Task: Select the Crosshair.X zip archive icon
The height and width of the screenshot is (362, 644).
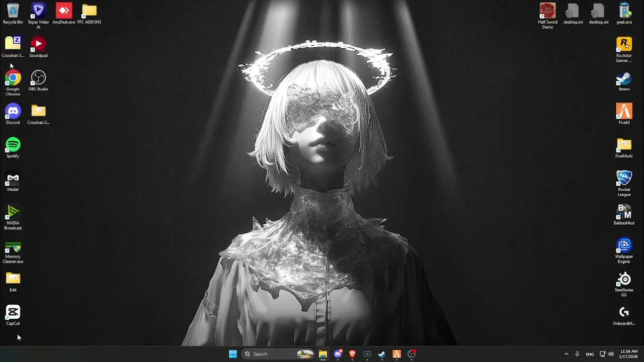Action: pyautogui.click(x=13, y=47)
